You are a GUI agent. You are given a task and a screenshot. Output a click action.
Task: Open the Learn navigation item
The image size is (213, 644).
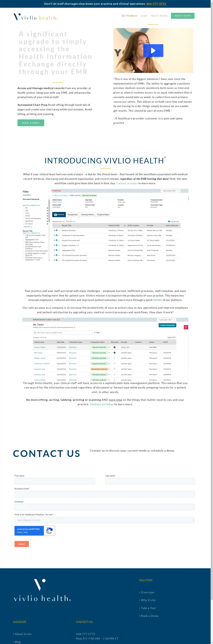144,16
